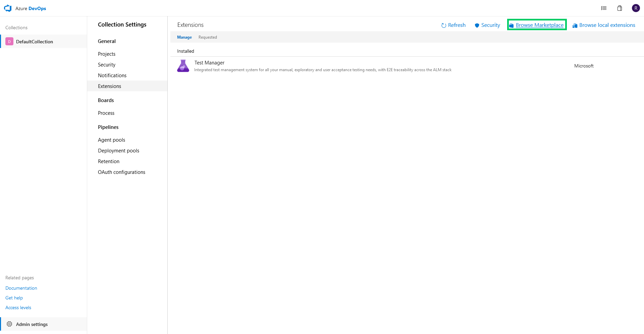This screenshot has height=334, width=644.
Task: Click the Collections label in sidebar
Action: click(x=16, y=28)
